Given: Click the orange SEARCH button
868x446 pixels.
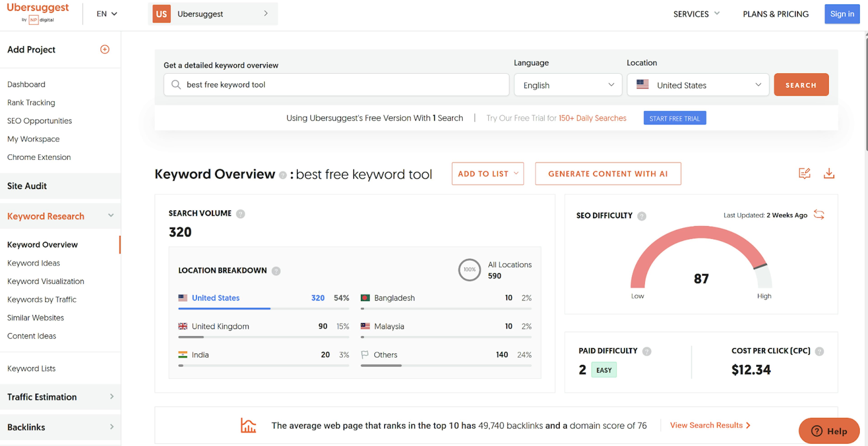Looking at the screenshot, I should click(801, 85).
